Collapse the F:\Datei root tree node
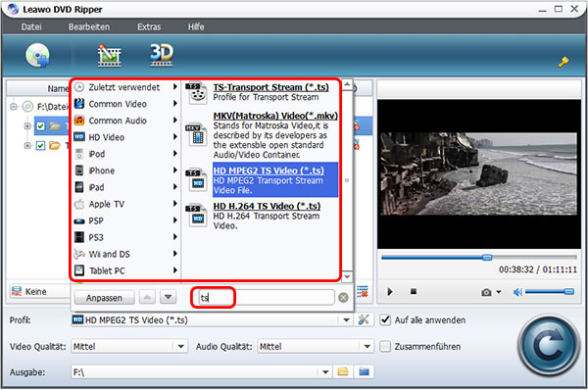This screenshot has width=588, height=390. coord(14,107)
